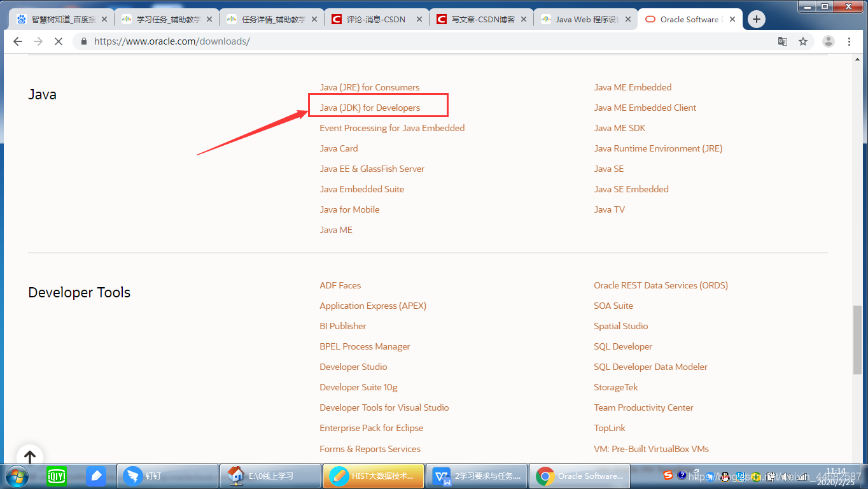Open the Team Productivity Center link

click(643, 407)
